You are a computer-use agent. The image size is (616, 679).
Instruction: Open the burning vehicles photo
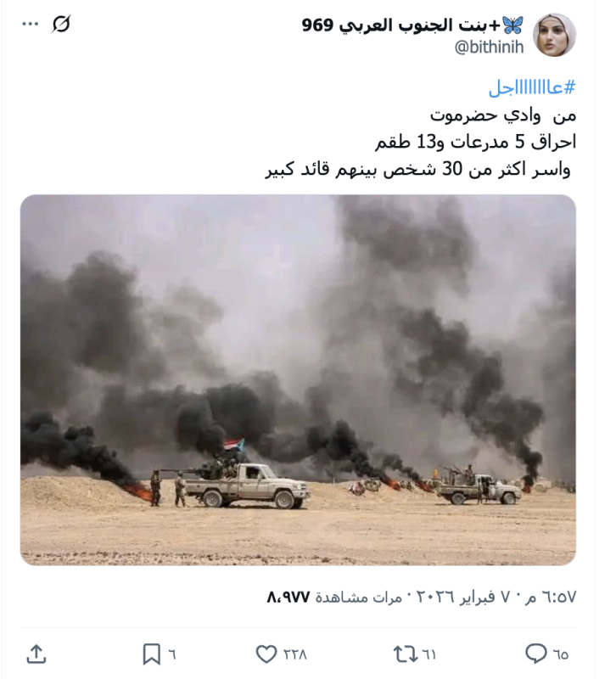point(298,379)
